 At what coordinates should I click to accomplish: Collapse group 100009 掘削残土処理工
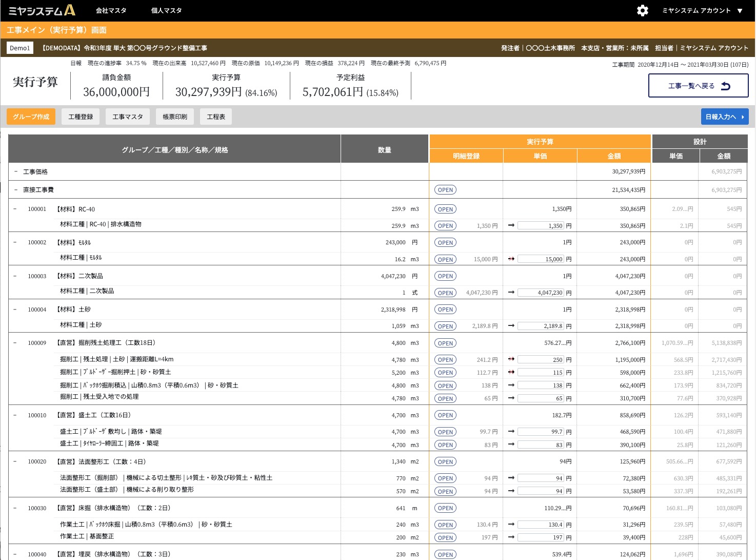pyautogui.click(x=15, y=343)
